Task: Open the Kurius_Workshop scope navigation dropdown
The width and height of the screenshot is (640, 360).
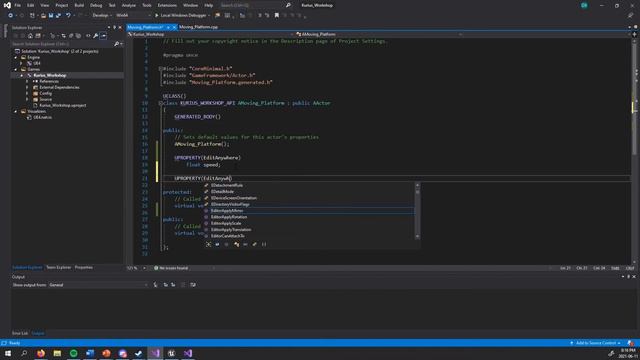Action: point(210,34)
